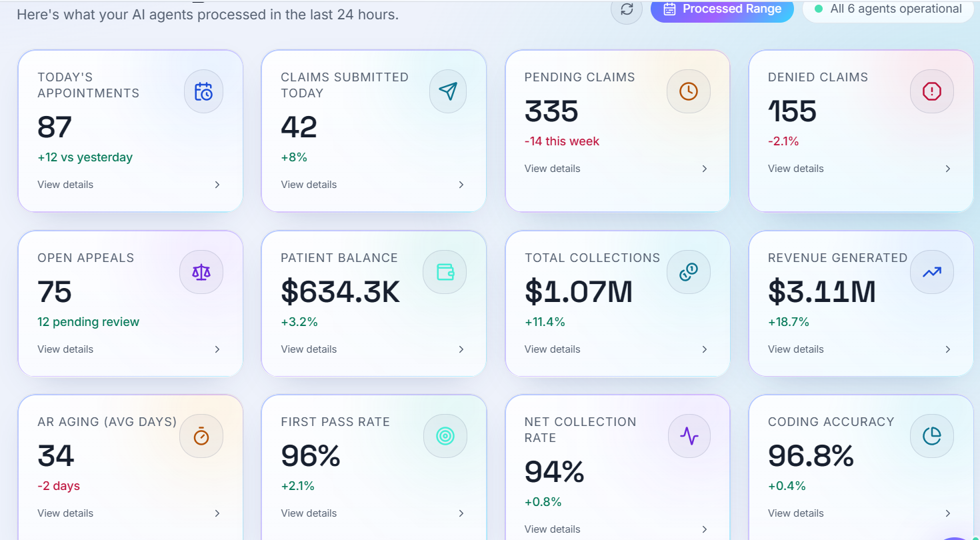Click the chevron on Today's Appointments card

217,185
